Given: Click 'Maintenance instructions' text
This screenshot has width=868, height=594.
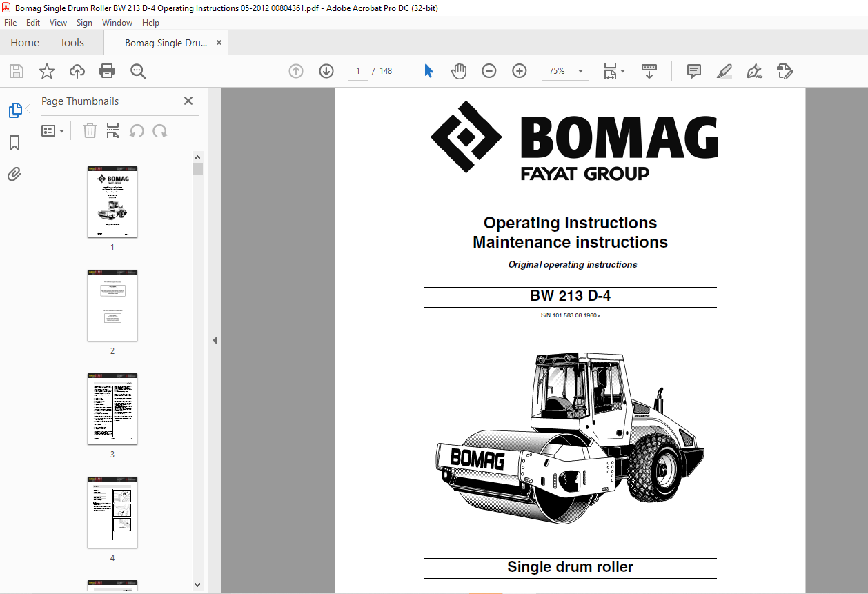Looking at the screenshot, I should (570, 242).
